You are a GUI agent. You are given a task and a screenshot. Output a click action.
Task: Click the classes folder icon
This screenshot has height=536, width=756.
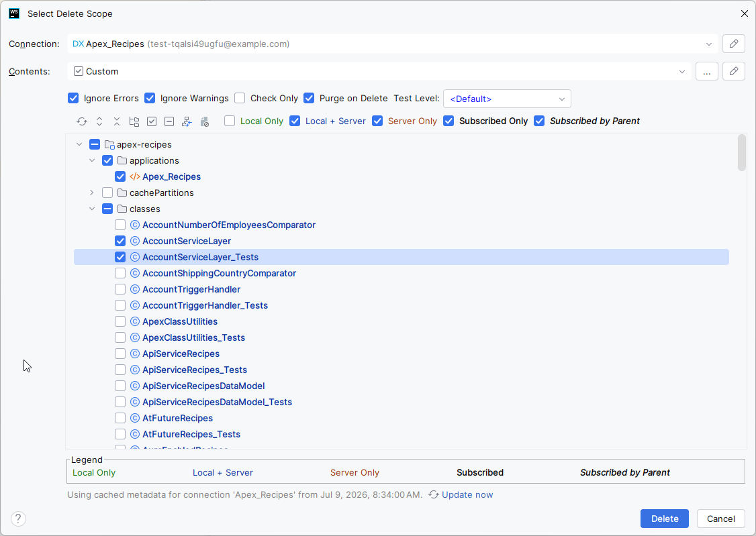tap(122, 209)
